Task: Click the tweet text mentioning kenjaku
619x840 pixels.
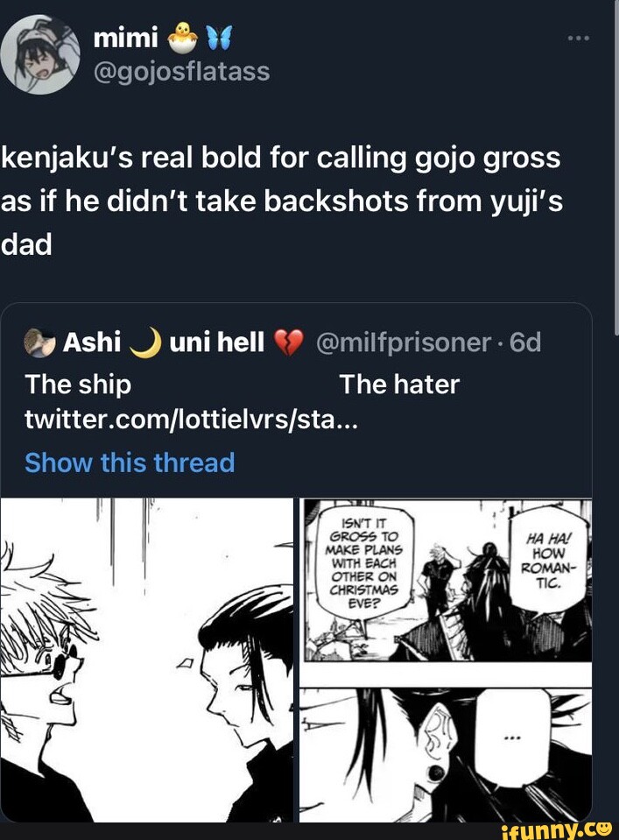Action: pyautogui.click(x=280, y=193)
